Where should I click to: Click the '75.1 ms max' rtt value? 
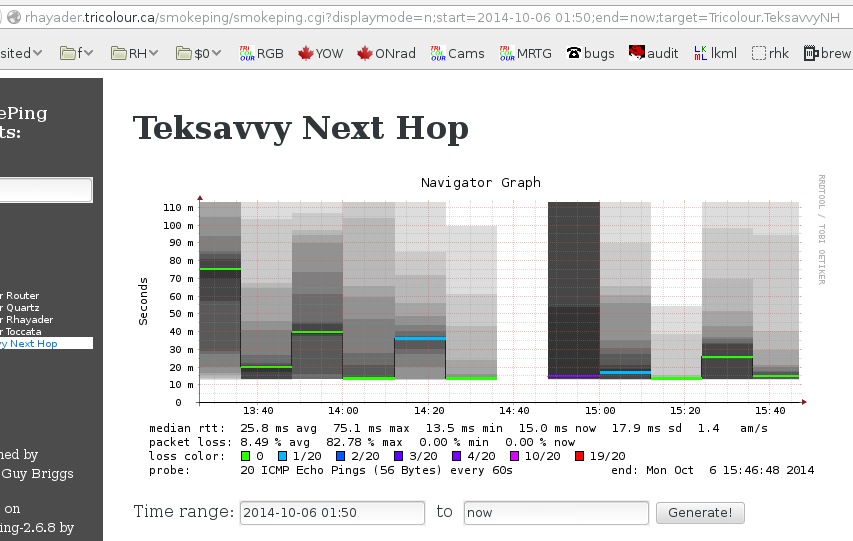[x=371, y=428]
